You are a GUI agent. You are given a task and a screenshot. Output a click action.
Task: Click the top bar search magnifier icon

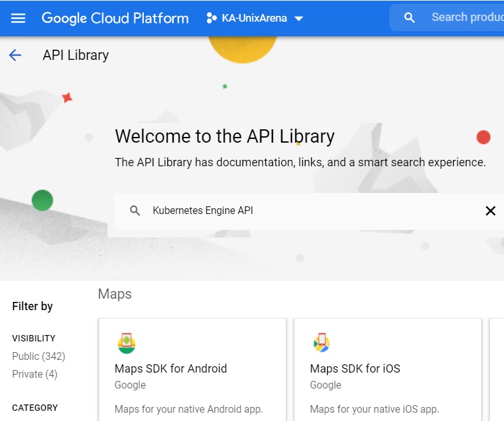409,18
